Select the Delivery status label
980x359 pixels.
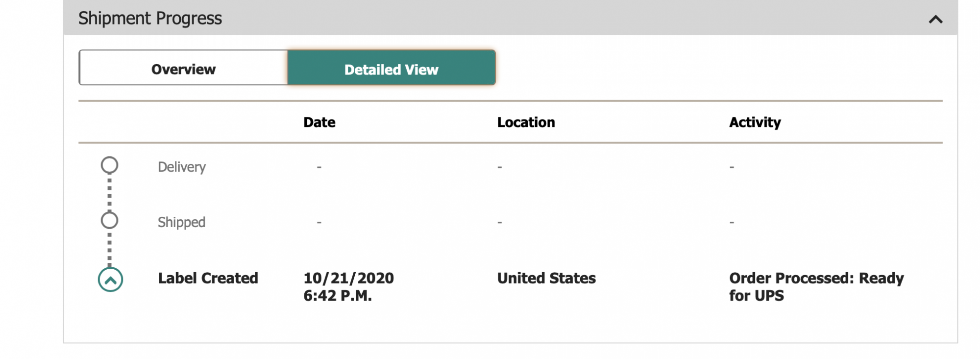pos(181,167)
